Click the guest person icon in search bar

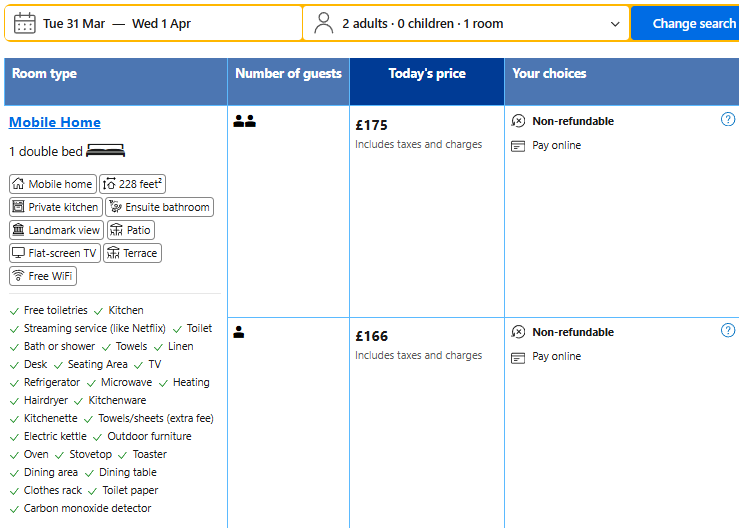pyautogui.click(x=323, y=23)
